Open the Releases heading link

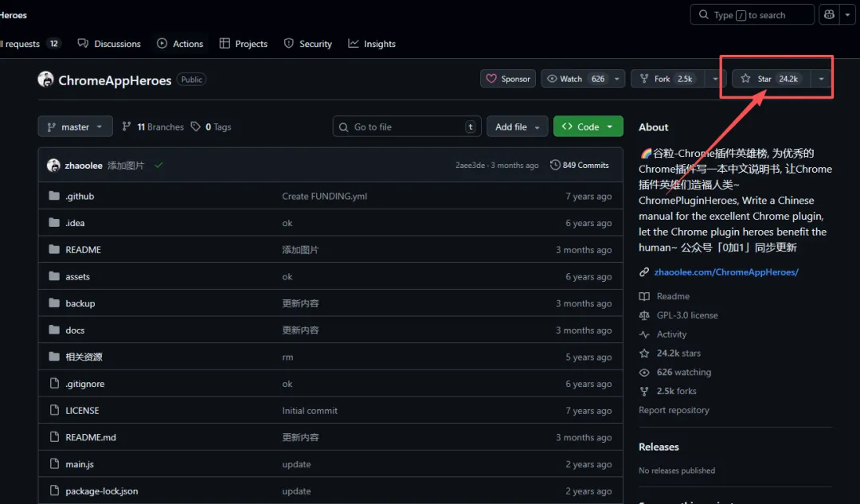pyautogui.click(x=659, y=447)
